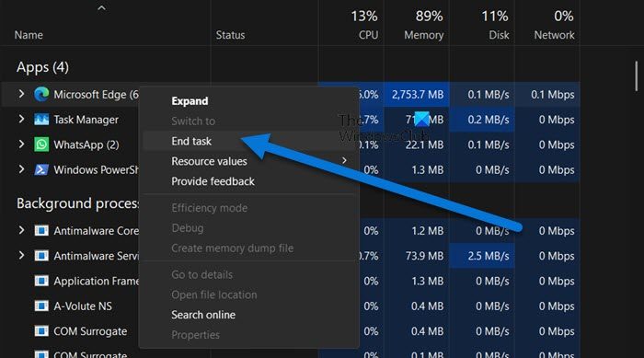Expand the Antimalware Service process group
This screenshot has width=644, height=358.
[x=21, y=256]
